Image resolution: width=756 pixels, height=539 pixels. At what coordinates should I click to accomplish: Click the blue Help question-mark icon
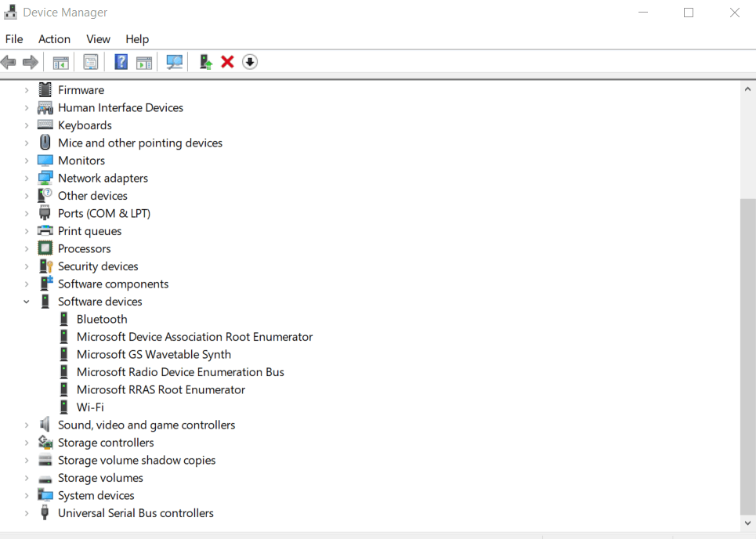click(x=121, y=62)
